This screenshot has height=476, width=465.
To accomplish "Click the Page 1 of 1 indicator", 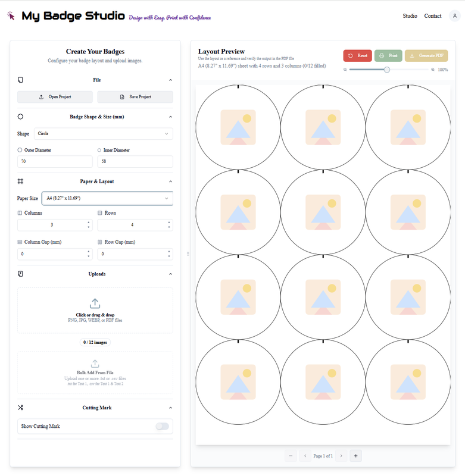I will pos(323,456).
